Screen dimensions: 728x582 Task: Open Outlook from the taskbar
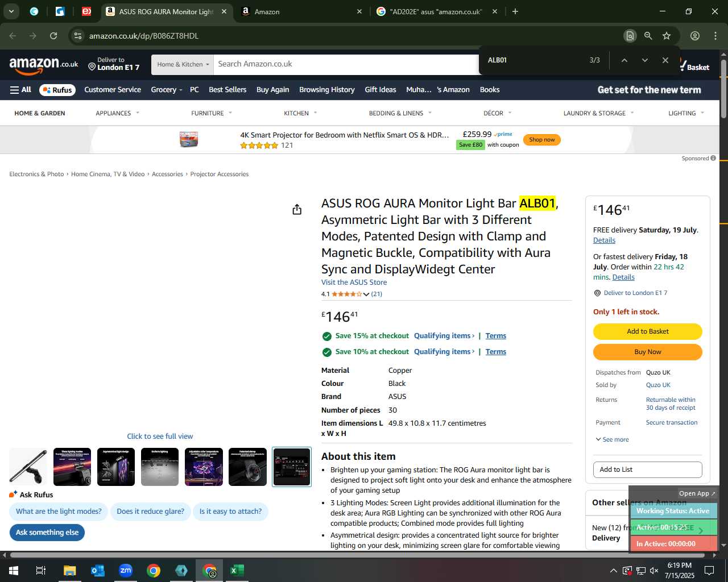[97, 571]
